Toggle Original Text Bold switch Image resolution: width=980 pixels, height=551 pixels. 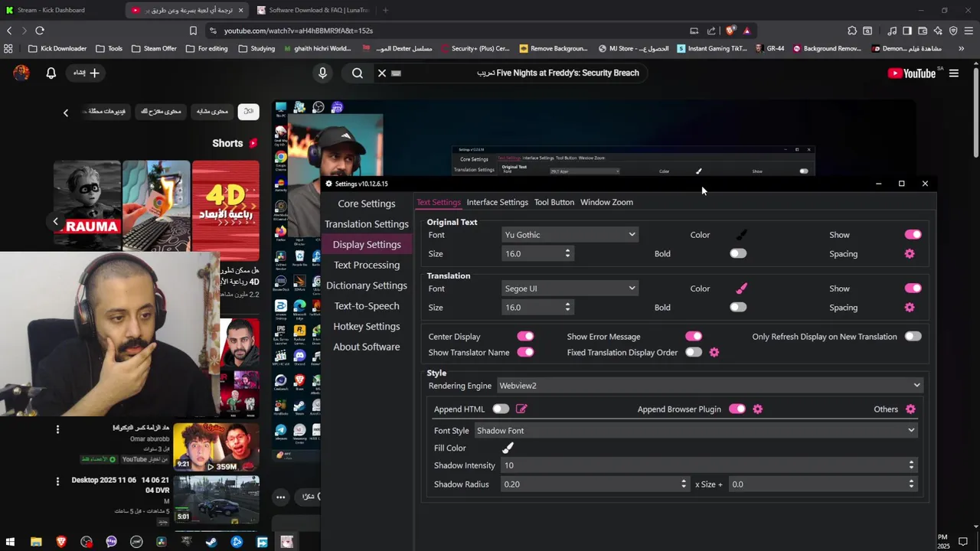coord(738,253)
